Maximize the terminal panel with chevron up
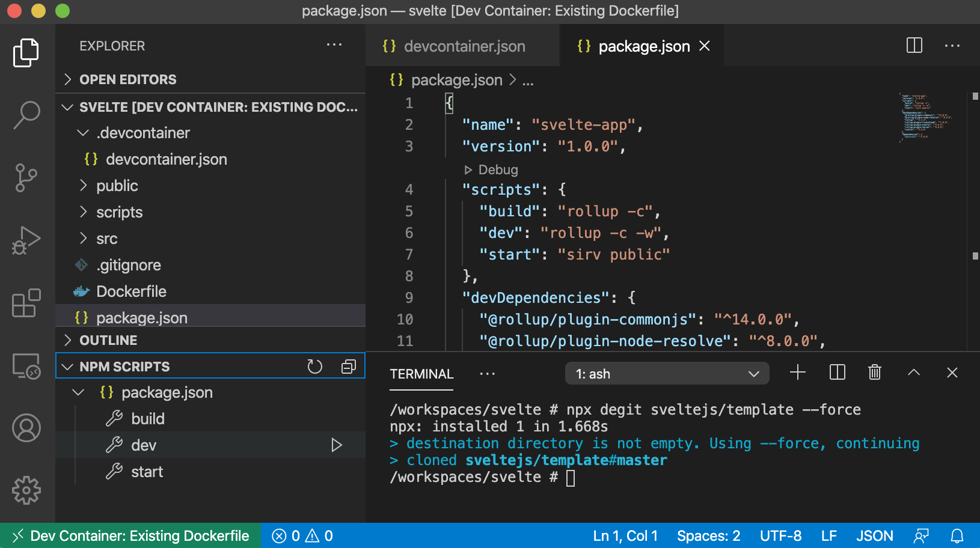This screenshot has height=548, width=980. click(914, 373)
